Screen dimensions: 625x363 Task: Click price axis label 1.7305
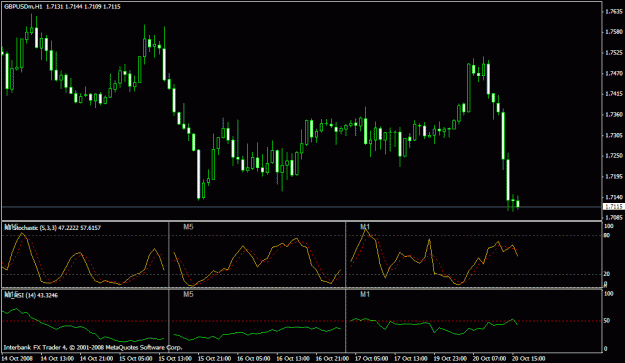pyautogui.click(x=614, y=135)
